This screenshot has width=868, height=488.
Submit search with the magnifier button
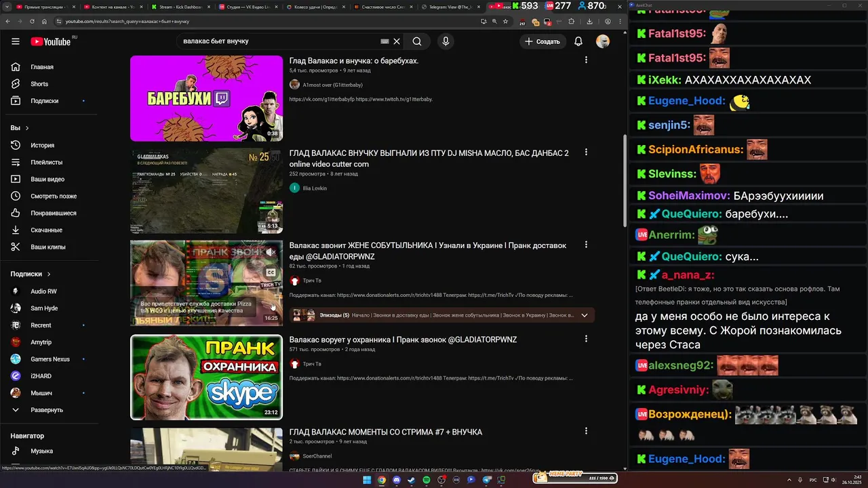(x=417, y=41)
